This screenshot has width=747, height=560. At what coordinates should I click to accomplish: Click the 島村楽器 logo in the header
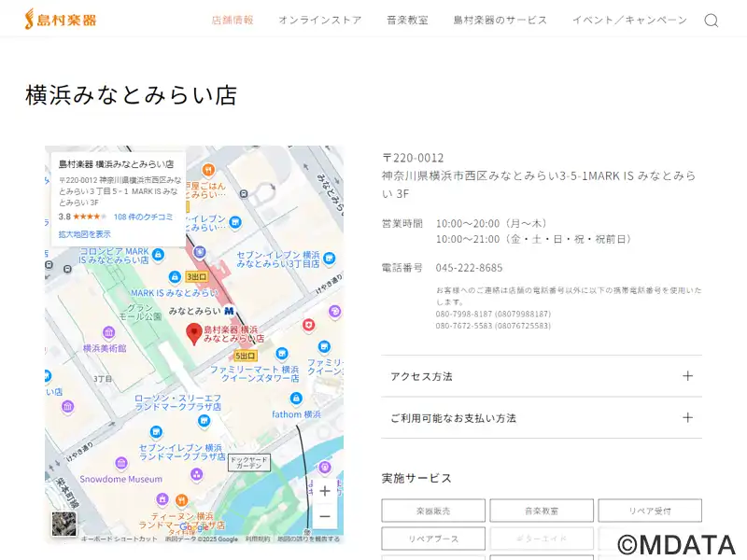coord(61,19)
